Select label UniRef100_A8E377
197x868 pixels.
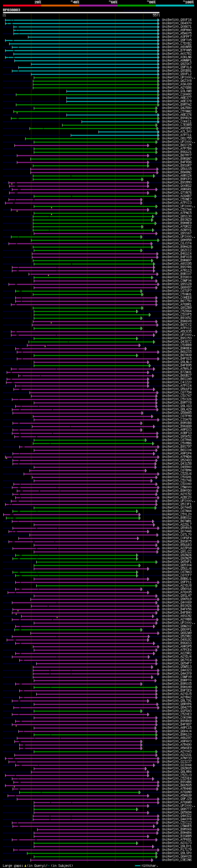pyautogui.click(x=177, y=98)
